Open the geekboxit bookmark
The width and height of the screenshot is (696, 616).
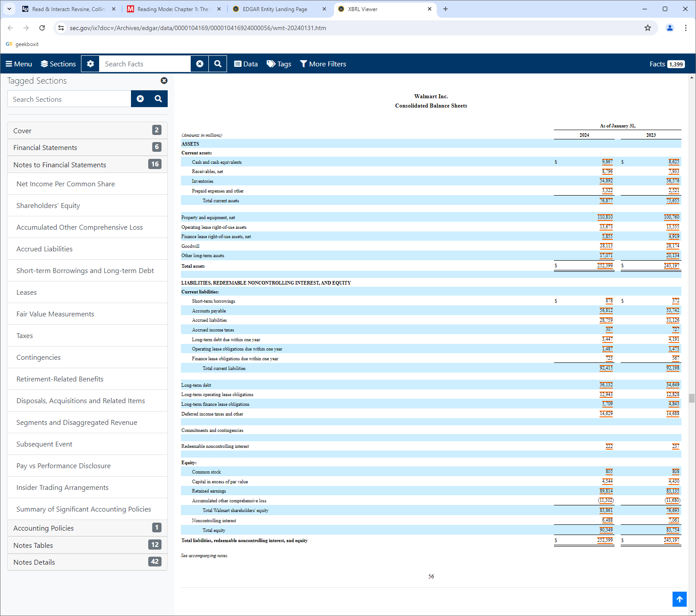tap(22, 44)
